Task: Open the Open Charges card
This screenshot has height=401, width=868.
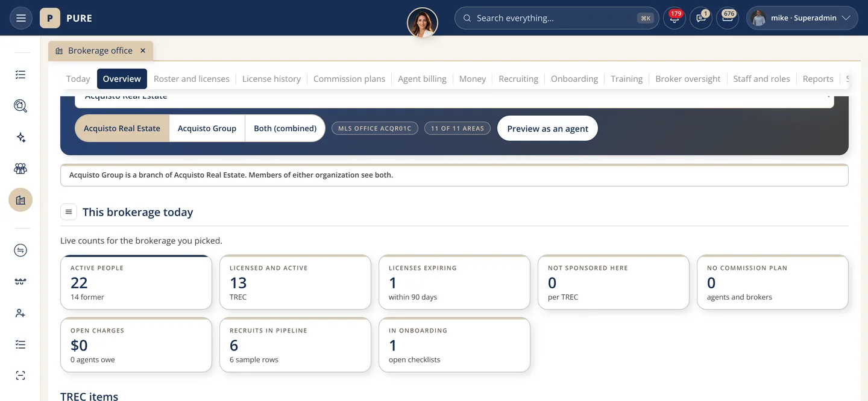Action: click(136, 345)
